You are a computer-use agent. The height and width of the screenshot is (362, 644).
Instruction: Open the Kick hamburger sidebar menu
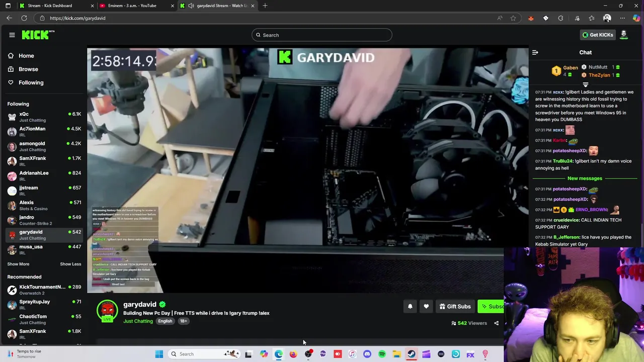12,35
